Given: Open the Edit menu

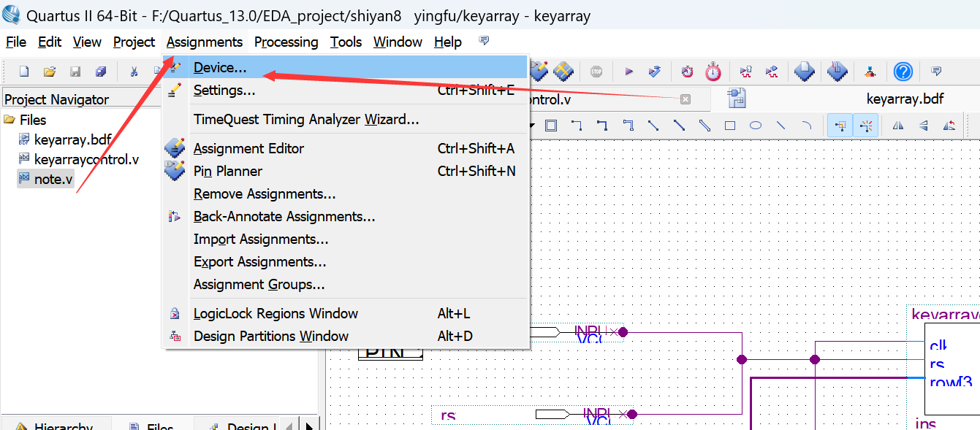Looking at the screenshot, I should tap(50, 42).
